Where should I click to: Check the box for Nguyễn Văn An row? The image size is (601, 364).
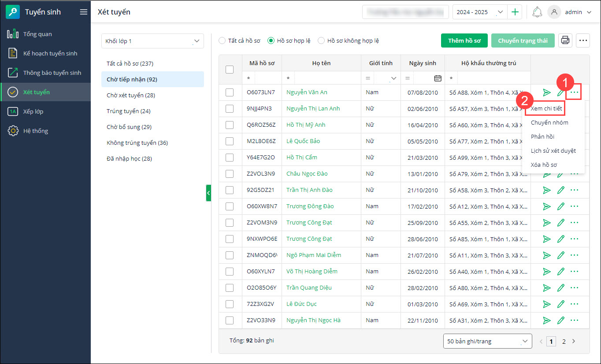230,92
